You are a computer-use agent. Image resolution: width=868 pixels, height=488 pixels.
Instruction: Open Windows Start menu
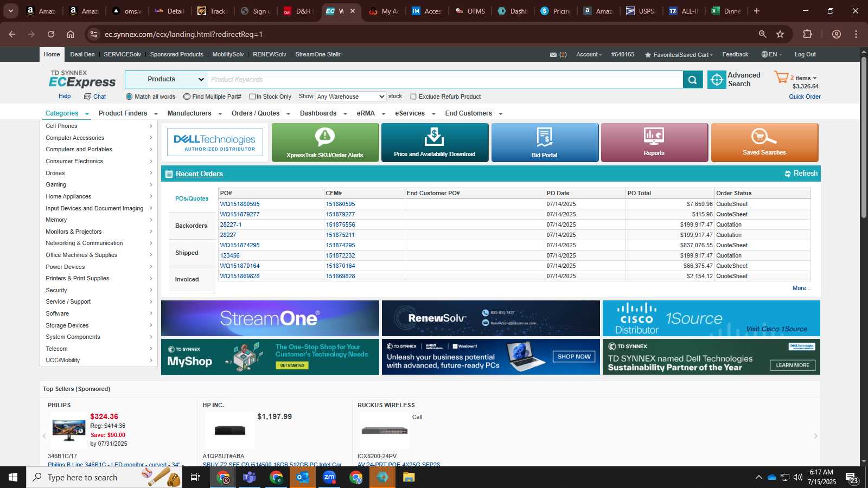(x=13, y=477)
